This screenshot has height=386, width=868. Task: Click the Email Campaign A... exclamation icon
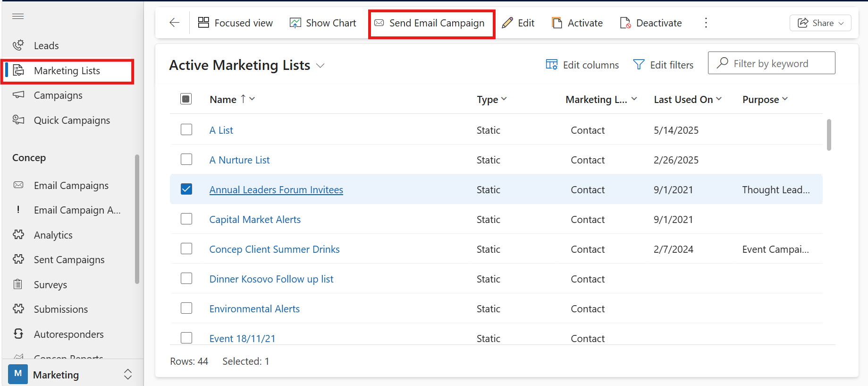click(18, 210)
